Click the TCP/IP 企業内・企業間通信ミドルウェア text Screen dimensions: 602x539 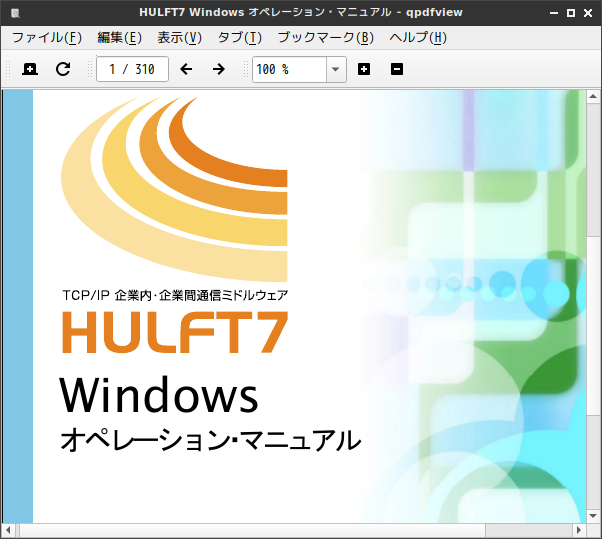pyautogui.click(x=175, y=295)
